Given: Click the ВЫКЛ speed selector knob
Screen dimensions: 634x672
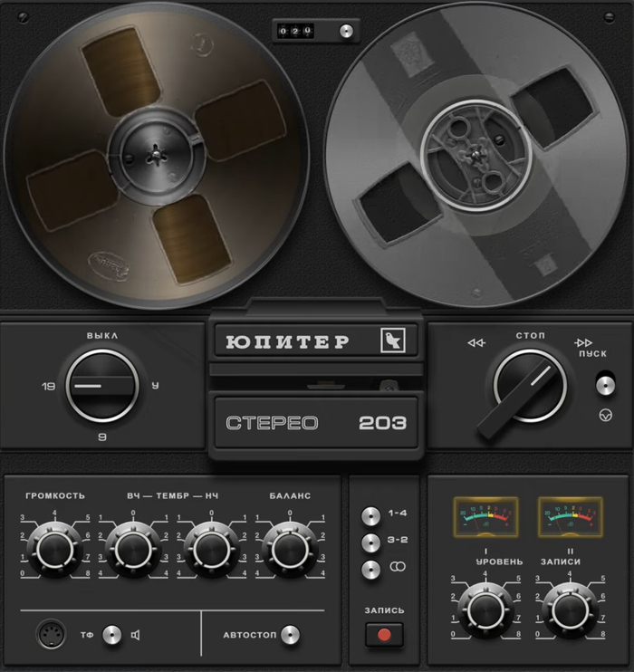Looking at the screenshot, I should pos(101,386).
